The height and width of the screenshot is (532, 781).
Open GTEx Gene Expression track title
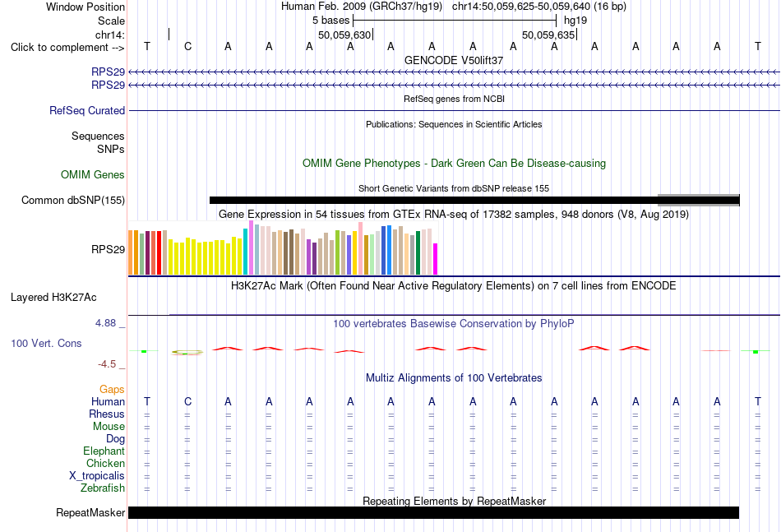[x=454, y=214]
